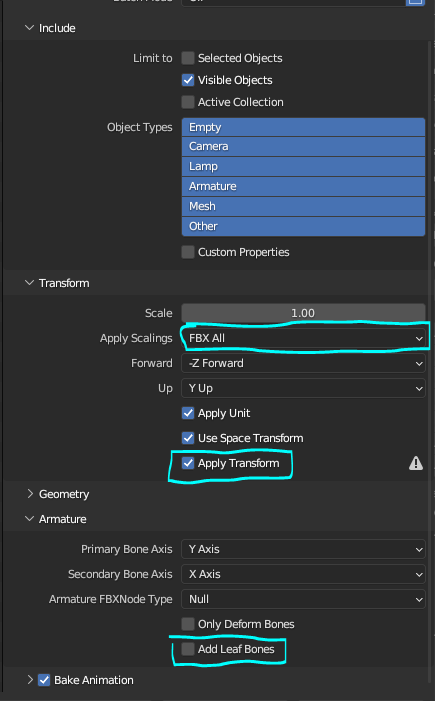Expand the Bake Animation panel arrow
This screenshot has height=701, width=435.
point(30,680)
